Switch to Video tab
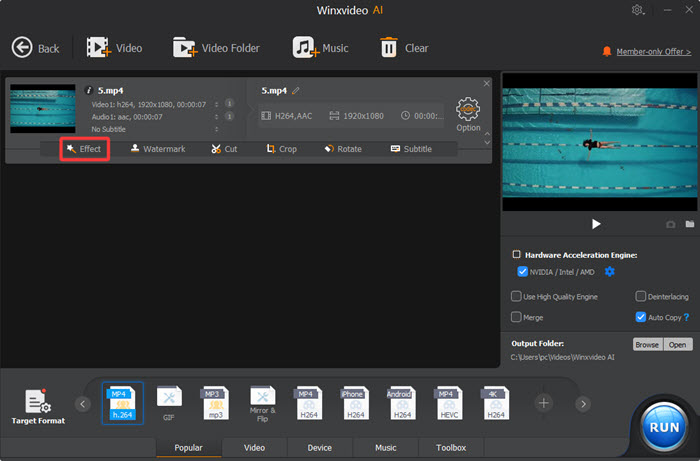This screenshot has width=700, height=461. [x=254, y=448]
